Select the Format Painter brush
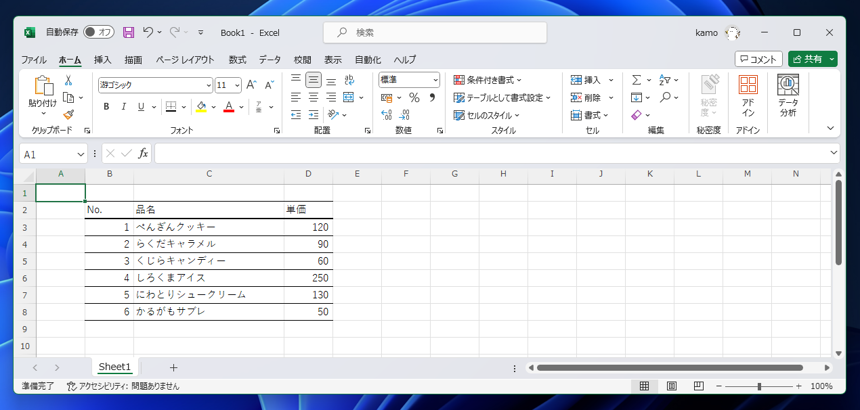 [69, 115]
